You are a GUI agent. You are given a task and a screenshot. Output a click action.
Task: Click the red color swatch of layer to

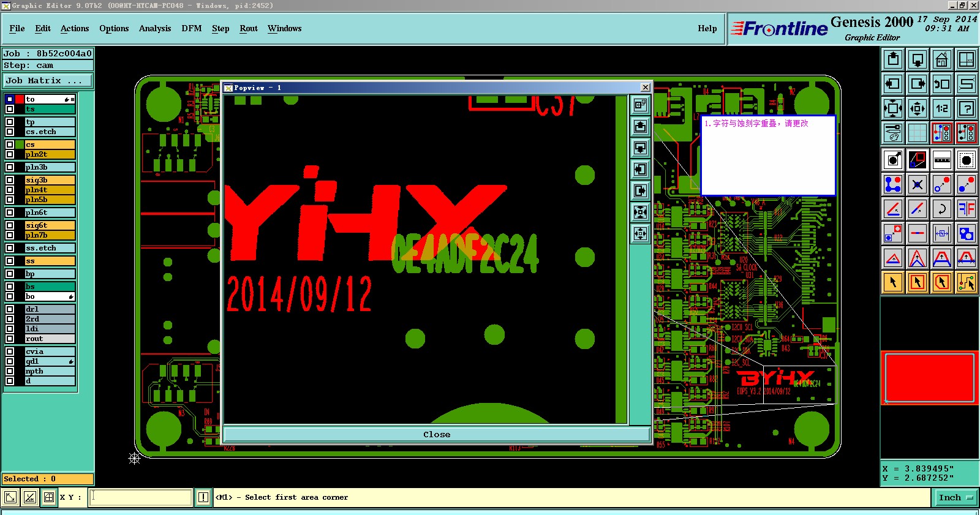pos(20,99)
